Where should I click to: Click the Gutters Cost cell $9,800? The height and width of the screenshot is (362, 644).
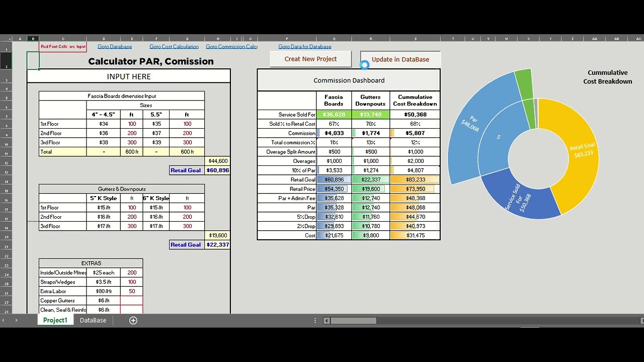tap(371, 235)
